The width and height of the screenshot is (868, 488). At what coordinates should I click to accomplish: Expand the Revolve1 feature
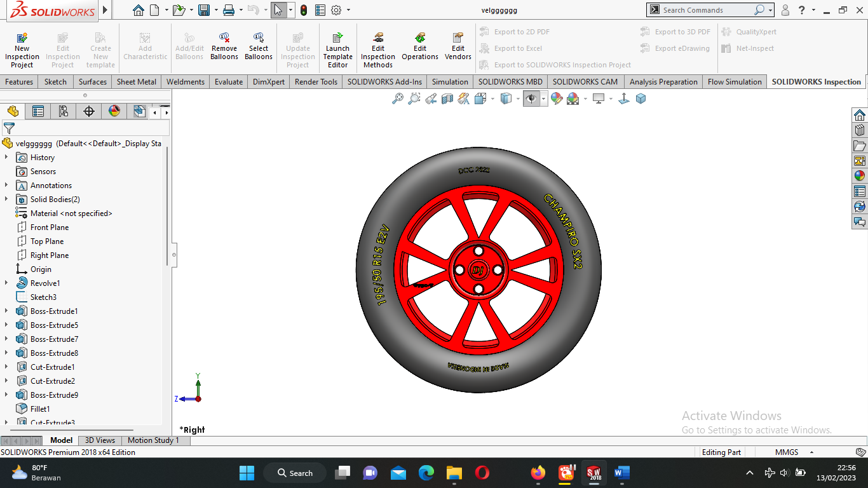click(6, 283)
